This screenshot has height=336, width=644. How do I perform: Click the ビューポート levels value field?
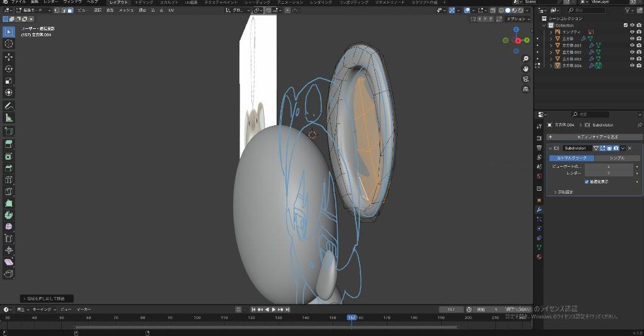pyautogui.click(x=608, y=167)
